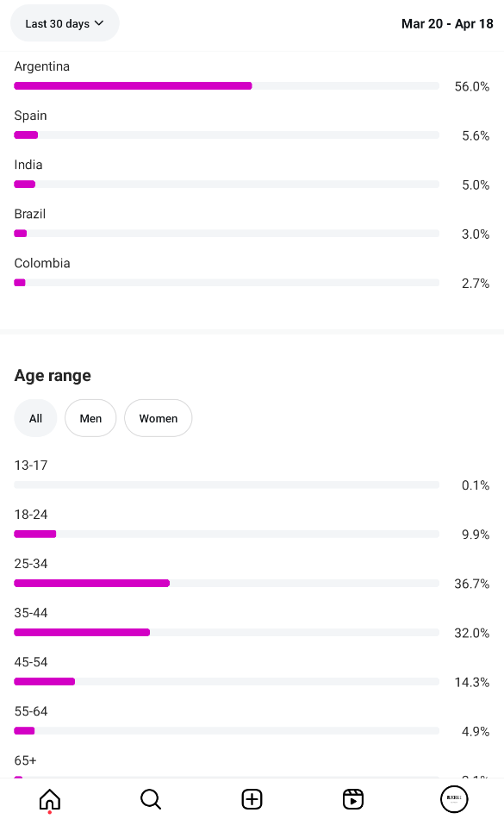This screenshot has width=504, height=819.
Task: Click the 18-24 age range bar
Action: click(227, 534)
